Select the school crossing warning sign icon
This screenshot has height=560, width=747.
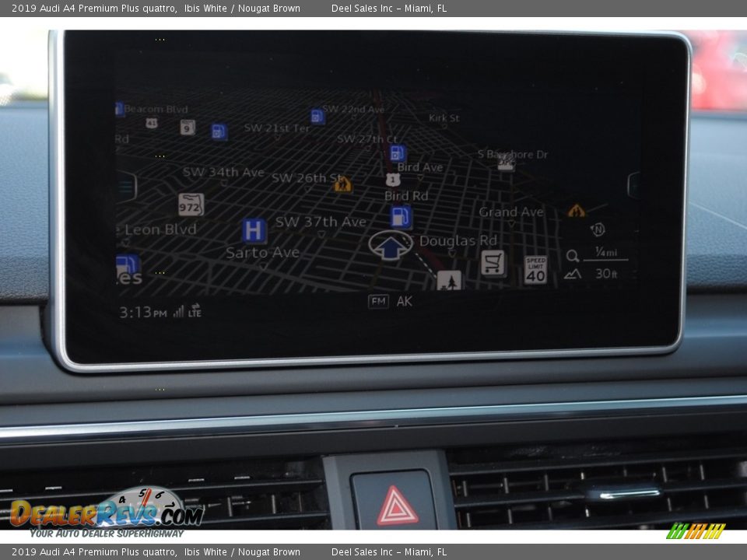tap(342, 184)
